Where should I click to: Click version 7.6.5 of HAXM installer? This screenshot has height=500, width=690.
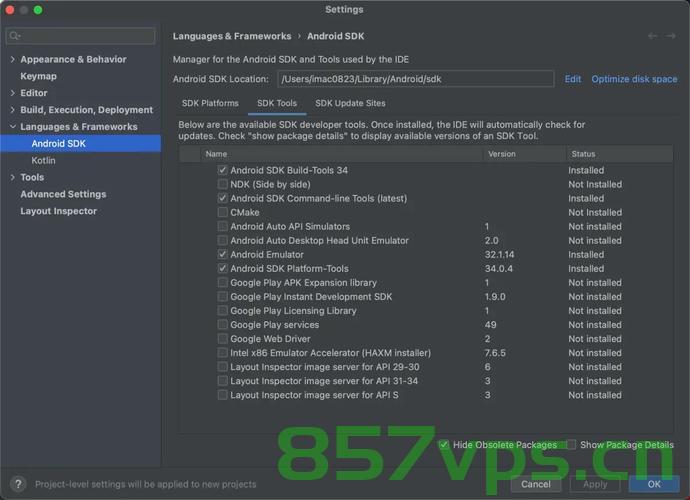tap(495, 353)
